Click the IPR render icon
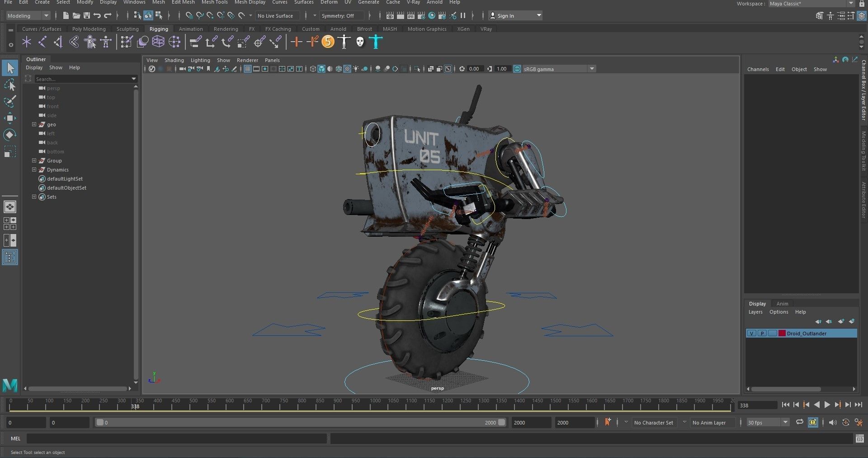 click(x=411, y=15)
